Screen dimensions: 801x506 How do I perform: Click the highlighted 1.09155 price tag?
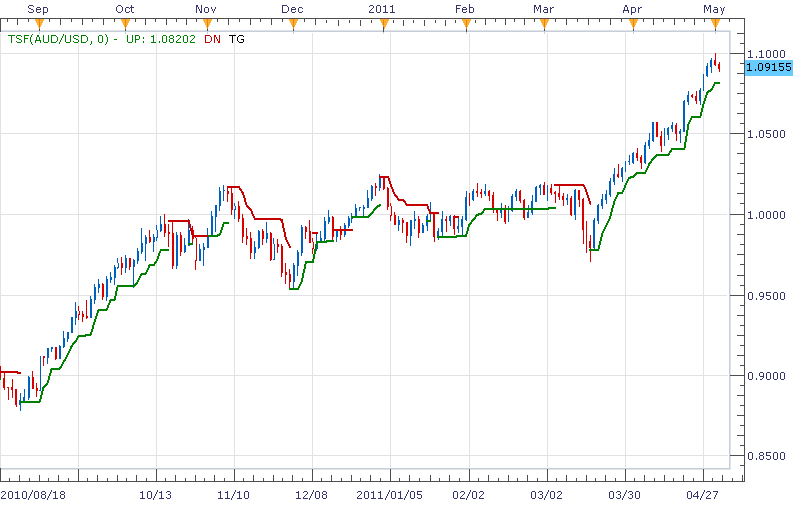(769, 67)
